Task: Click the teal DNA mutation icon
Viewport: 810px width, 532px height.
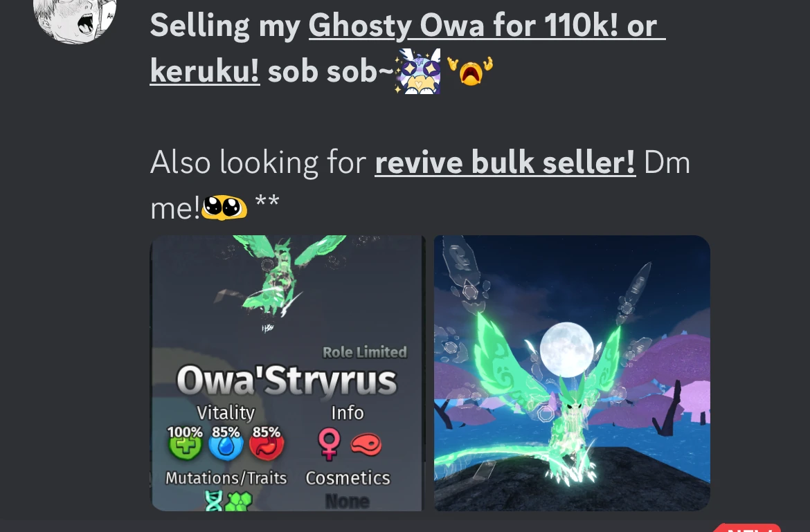Action: pyautogui.click(x=213, y=501)
